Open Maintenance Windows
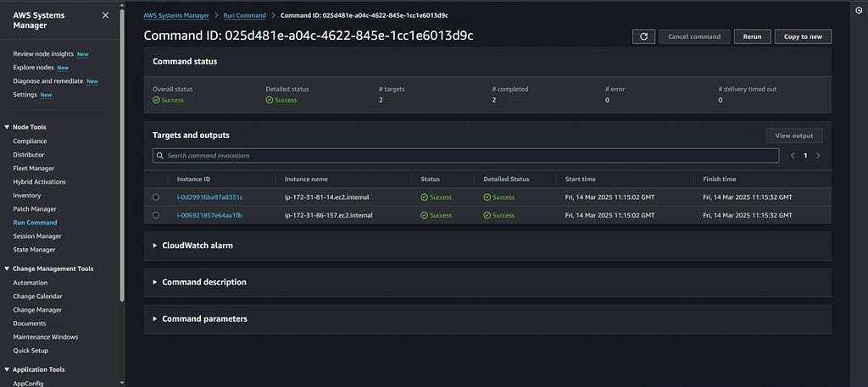Image resolution: width=868 pixels, height=387 pixels. tap(46, 337)
